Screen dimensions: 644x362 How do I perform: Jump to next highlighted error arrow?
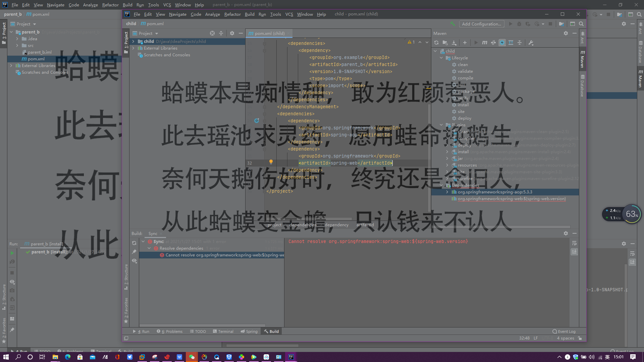pyautogui.click(x=427, y=42)
